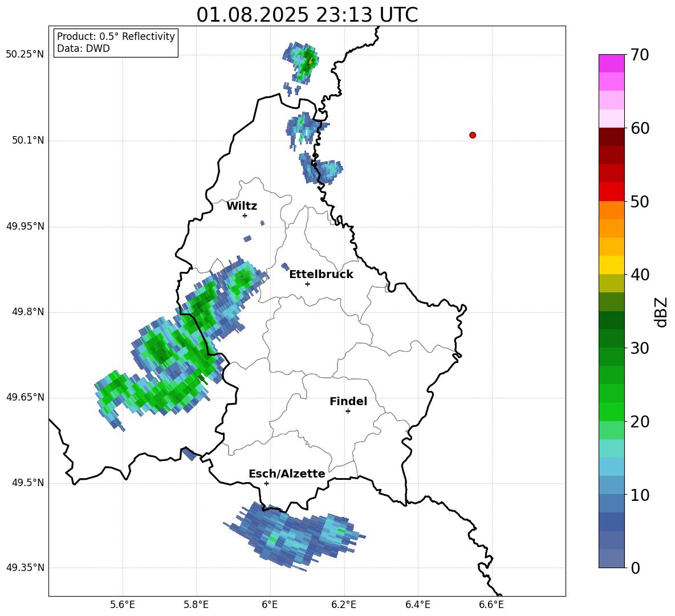The height and width of the screenshot is (616, 675).
Task: Click the magenta top segment of the colorbar
Action: point(611,63)
